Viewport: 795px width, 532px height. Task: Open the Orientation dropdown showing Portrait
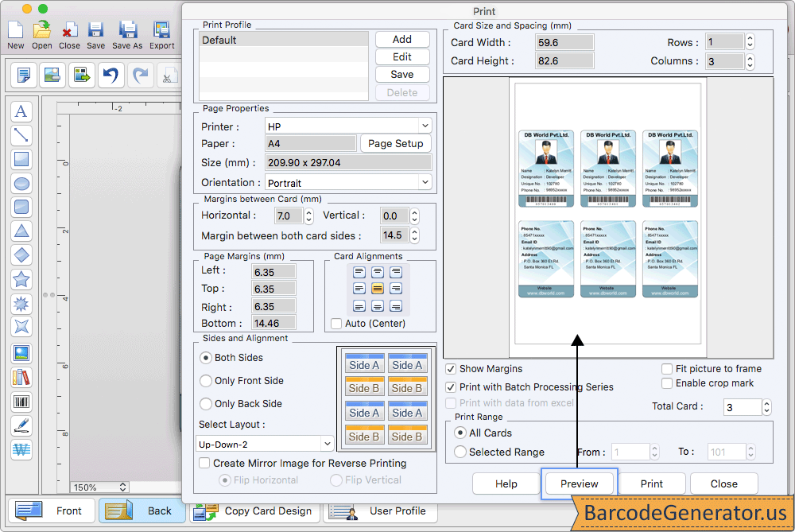click(x=348, y=182)
